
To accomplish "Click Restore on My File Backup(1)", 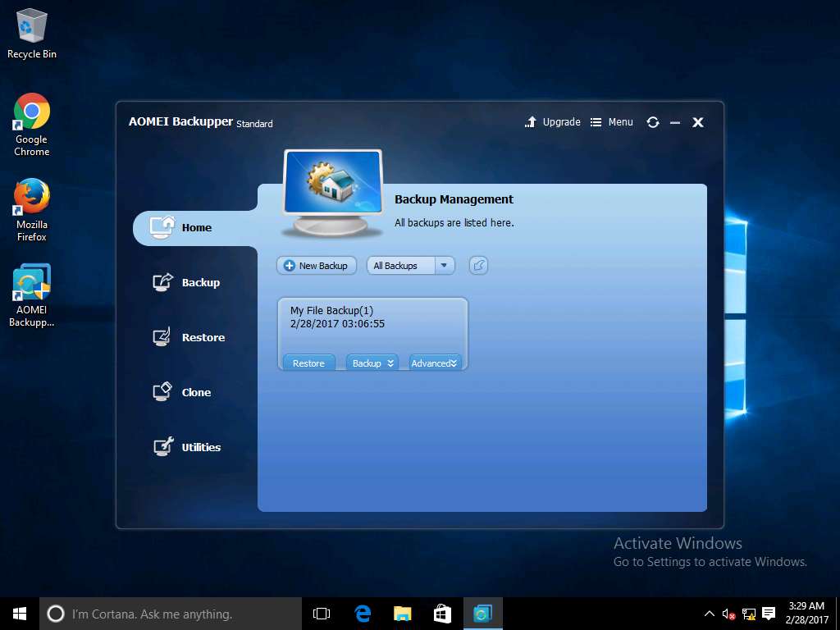I will [308, 363].
